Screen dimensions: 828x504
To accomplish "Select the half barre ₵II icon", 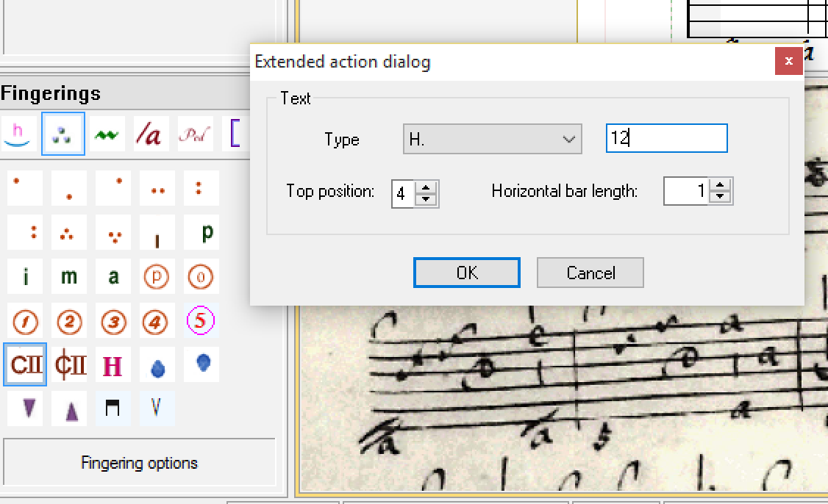I will [x=70, y=364].
